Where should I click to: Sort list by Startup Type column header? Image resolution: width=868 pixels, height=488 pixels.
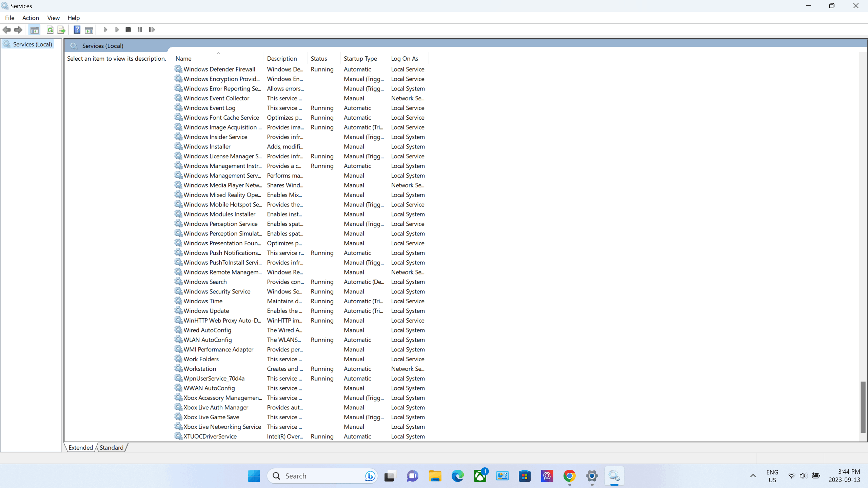(x=360, y=58)
